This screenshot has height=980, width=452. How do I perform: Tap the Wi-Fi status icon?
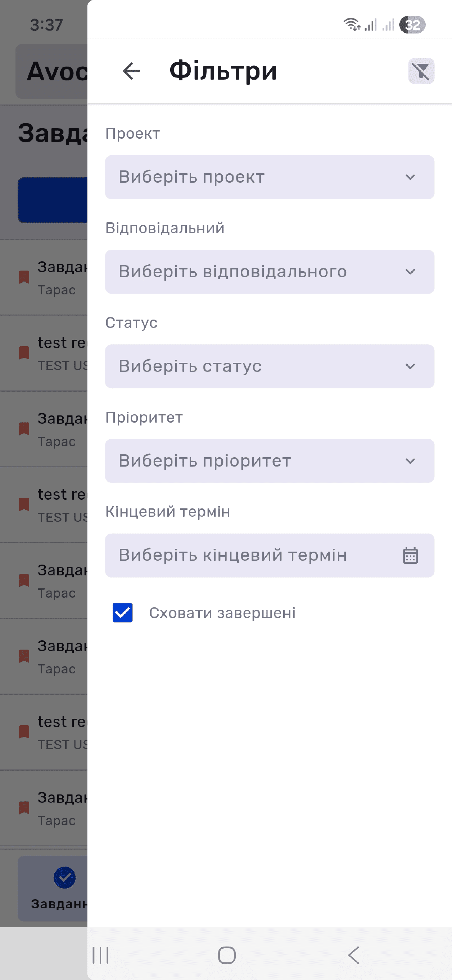coord(352,24)
